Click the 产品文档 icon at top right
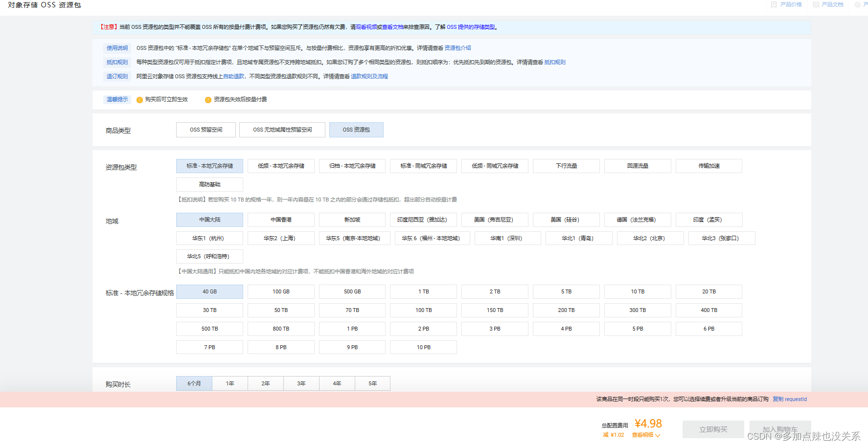 (x=816, y=4)
